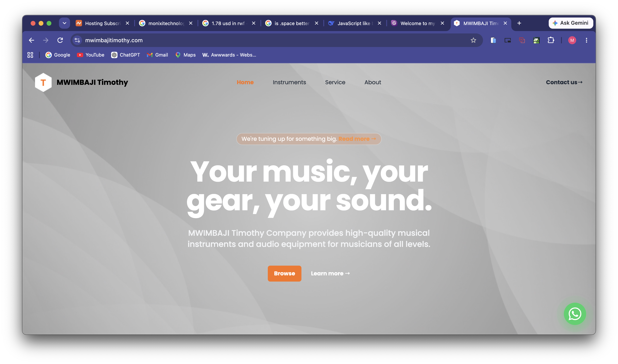The width and height of the screenshot is (618, 364).
Task: Open the apps grid in bookmarks bar
Action: click(30, 55)
